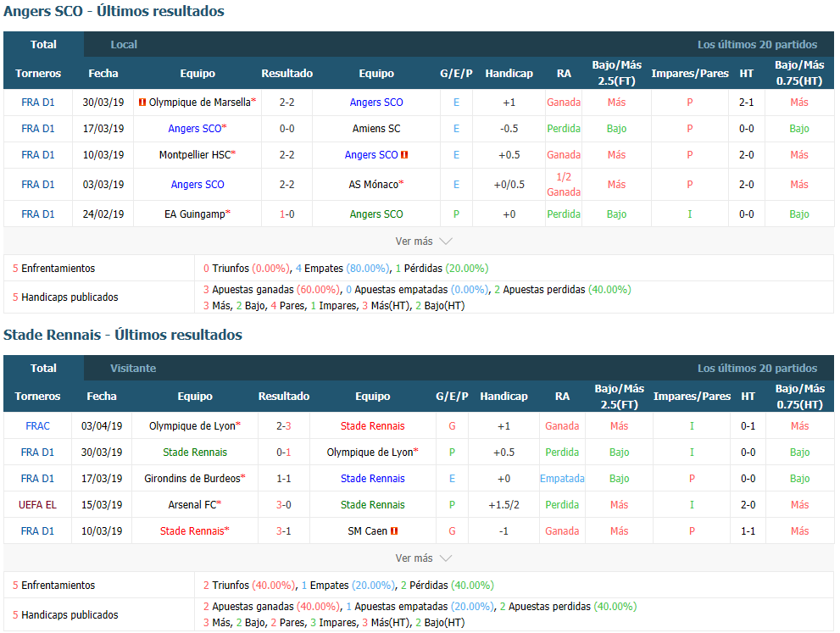This screenshot has width=840, height=633.
Task: Click the 0-0 result of Angers vs Amiens
Action: pos(286,129)
